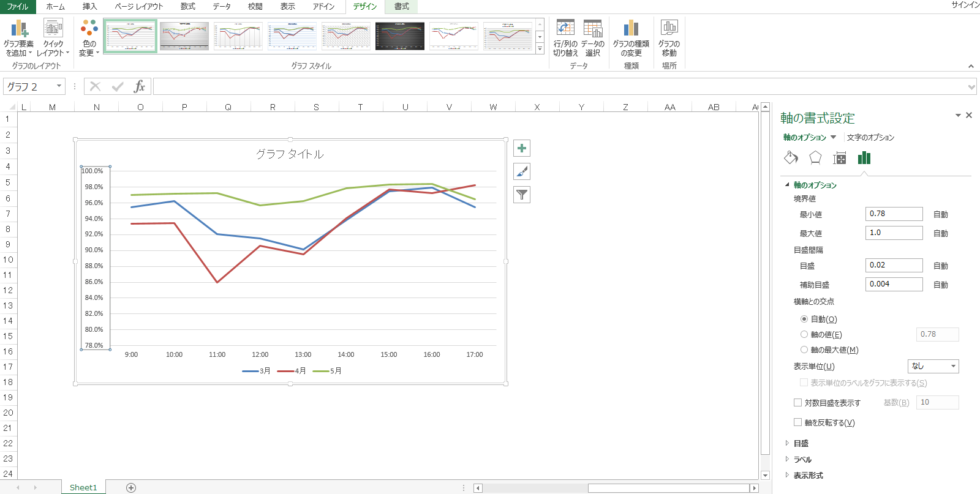Screen dimensions: 980x494
Task: Select the 軸の値(E) radio button
Action: click(804, 334)
